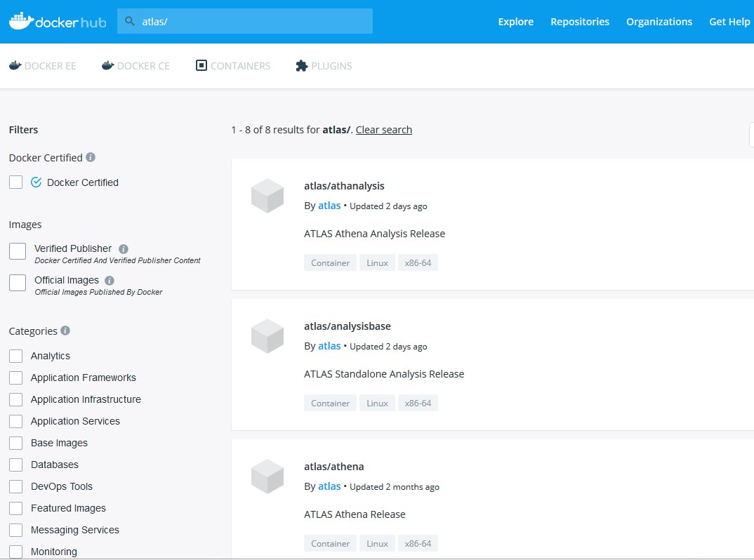
Task: Click the search field containing atlas/
Action: (253, 22)
